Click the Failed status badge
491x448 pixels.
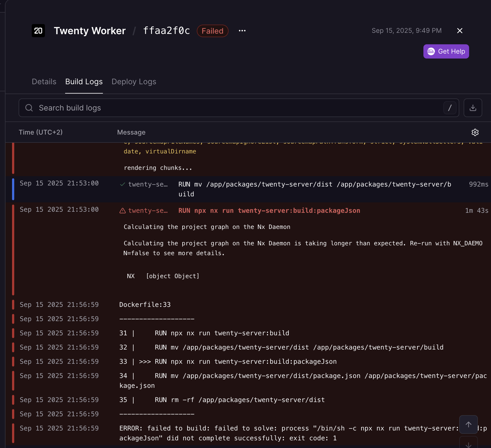213,31
